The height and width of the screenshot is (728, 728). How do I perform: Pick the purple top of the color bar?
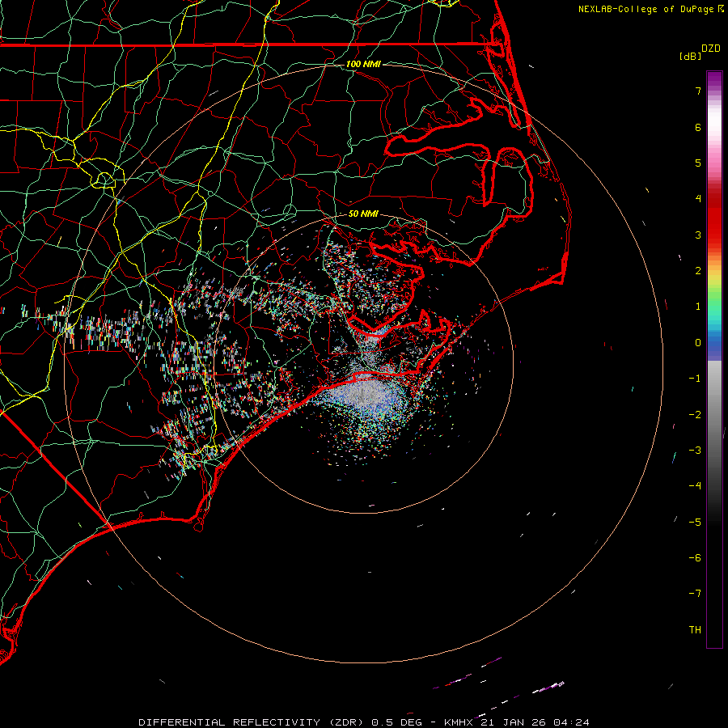713,77
